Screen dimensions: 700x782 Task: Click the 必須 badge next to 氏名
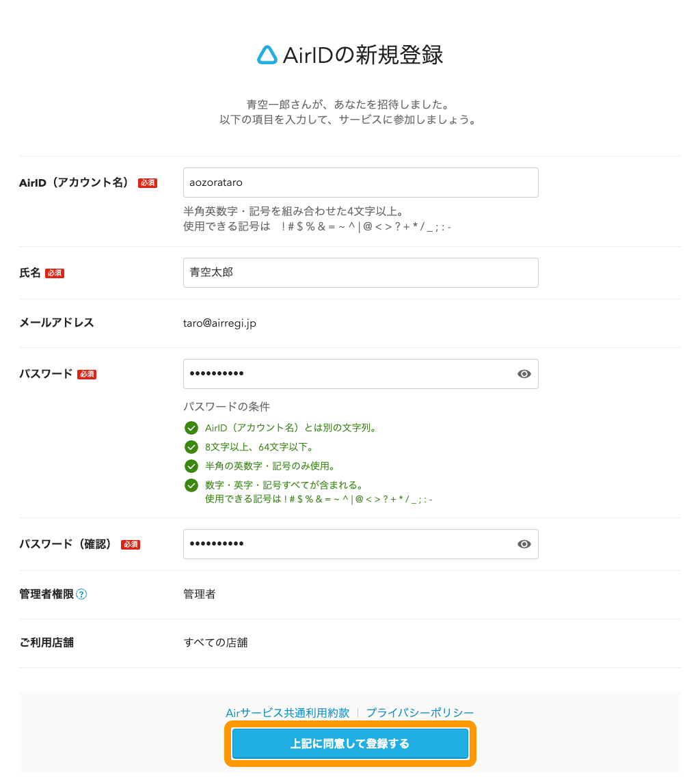[55, 273]
